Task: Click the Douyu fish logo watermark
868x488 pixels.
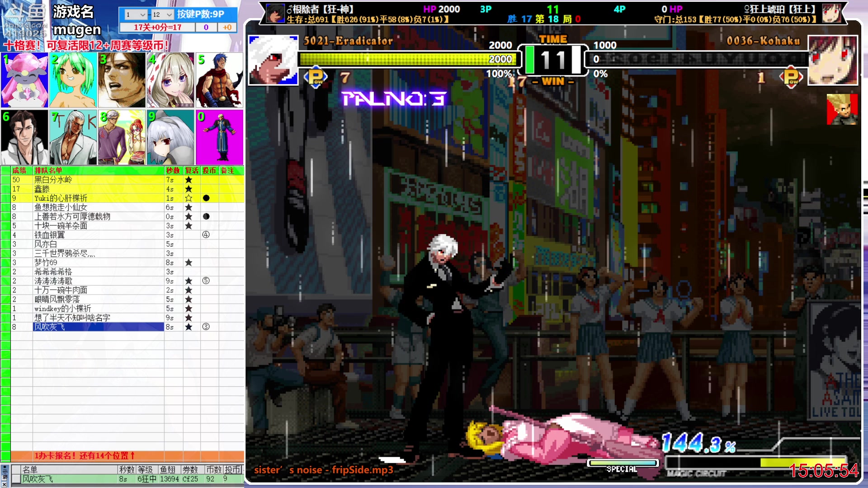Action: pos(25,19)
